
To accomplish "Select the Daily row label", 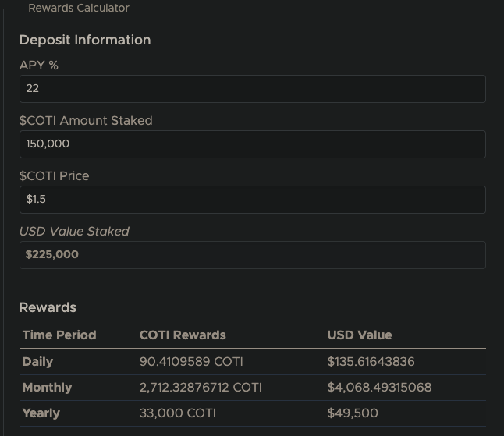I will [37, 362].
